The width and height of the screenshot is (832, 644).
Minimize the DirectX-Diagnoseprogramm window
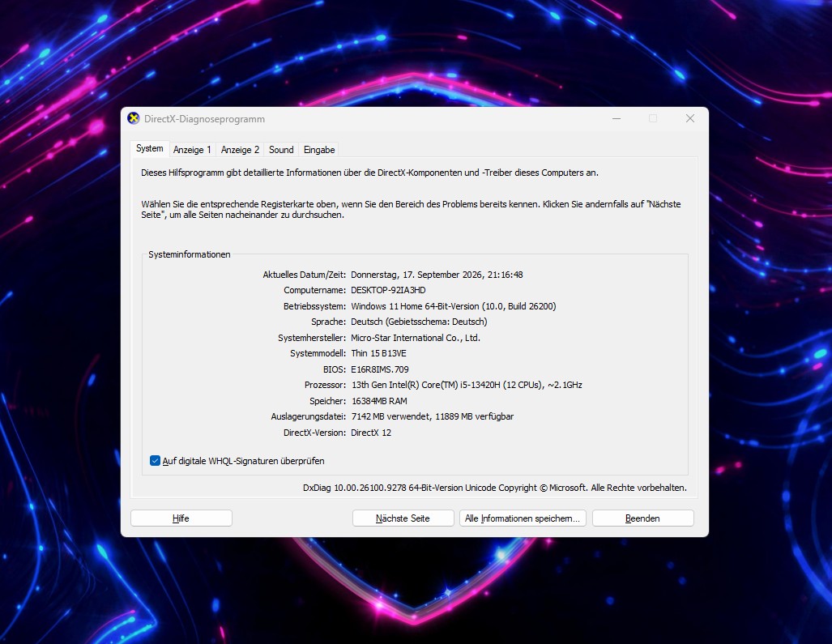617,118
